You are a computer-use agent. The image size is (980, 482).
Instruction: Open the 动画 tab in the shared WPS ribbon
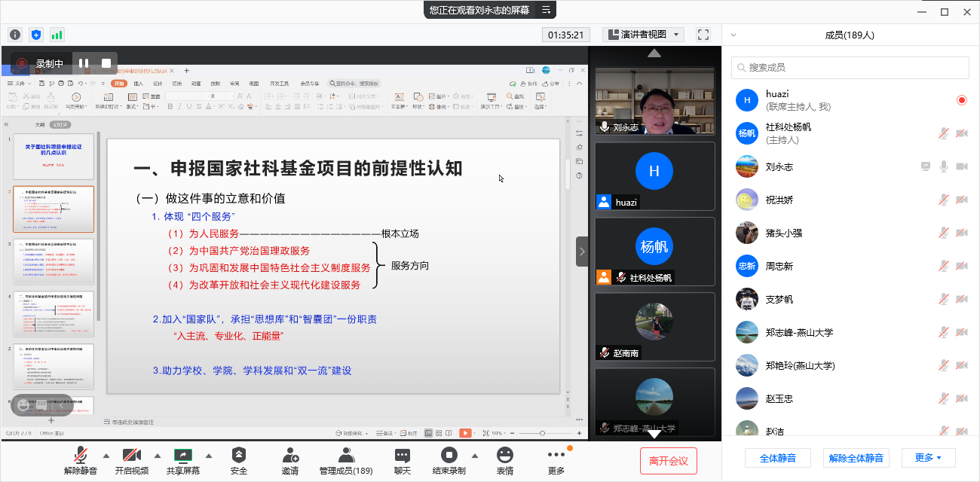196,84
